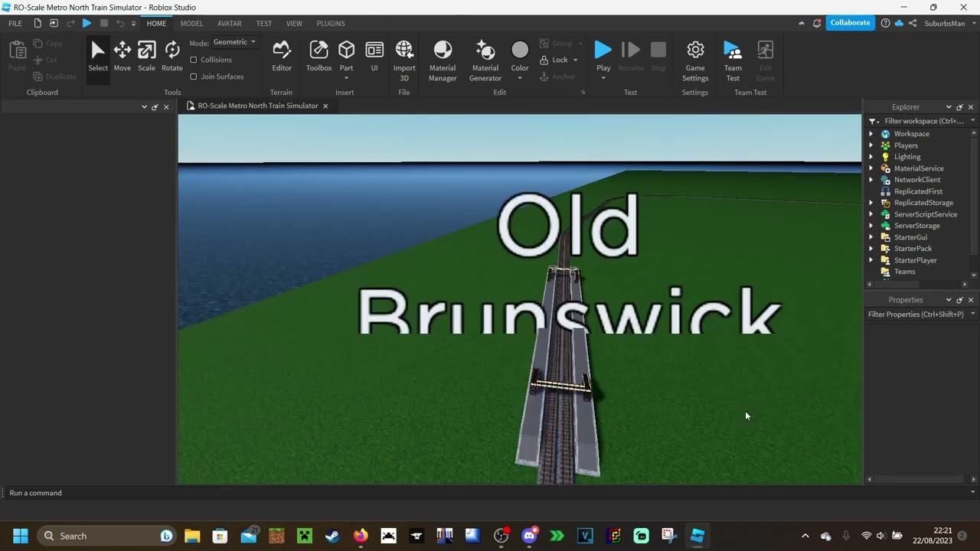Open the Mode Geometric dropdown

[234, 43]
